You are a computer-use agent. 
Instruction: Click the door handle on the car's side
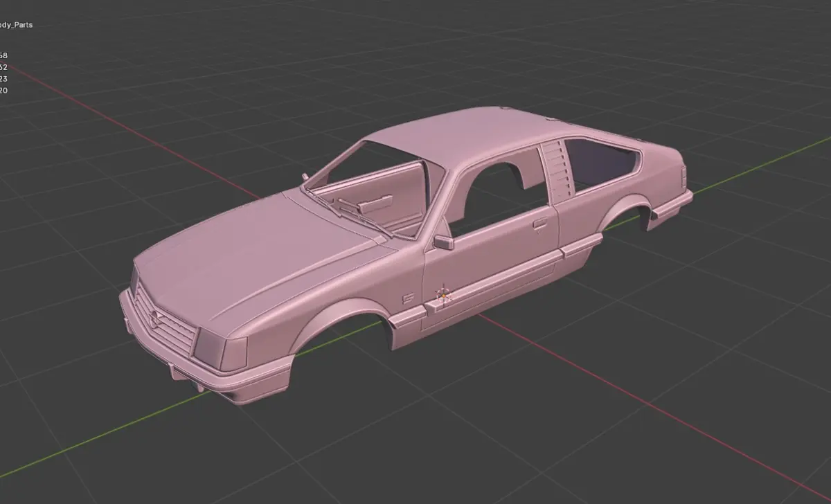click(539, 224)
